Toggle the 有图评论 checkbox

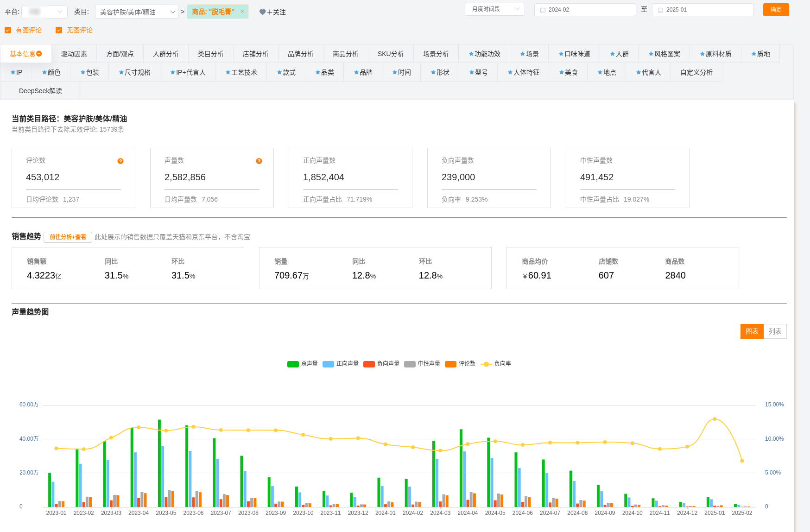pyautogui.click(x=8, y=30)
